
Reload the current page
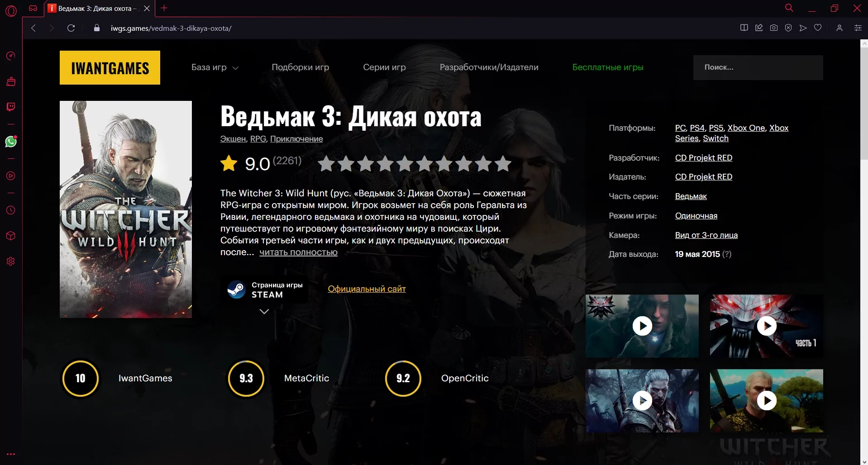point(71,28)
